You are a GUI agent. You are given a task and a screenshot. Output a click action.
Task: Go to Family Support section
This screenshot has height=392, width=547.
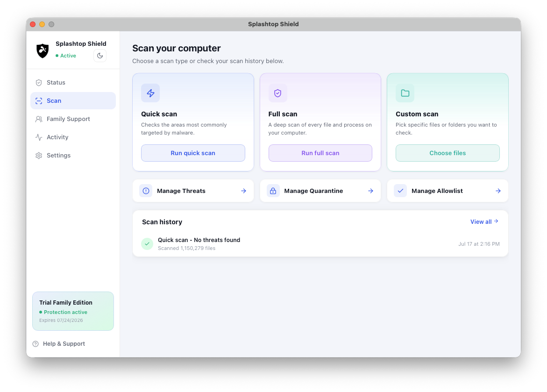click(x=73, y=119)
